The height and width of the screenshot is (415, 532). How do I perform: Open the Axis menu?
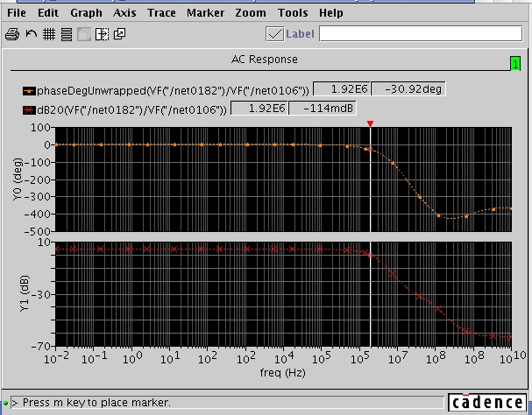(124, 13)
